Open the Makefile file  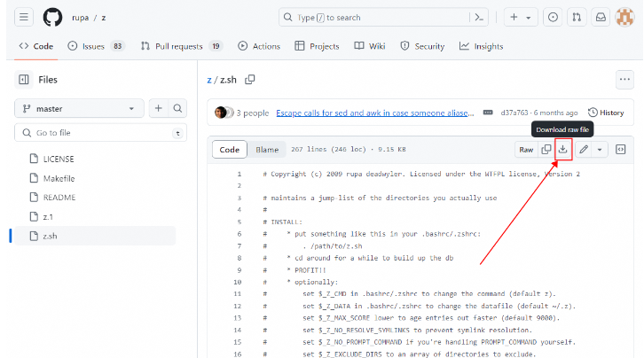coord(59,178)
